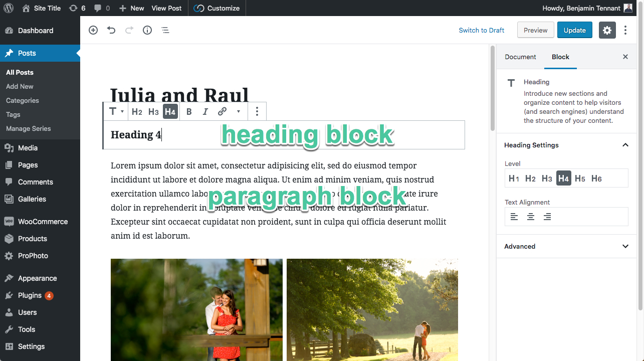The image size is (644, 361).
Task: Select the couple on porch photo
Action: click(196, 310)
